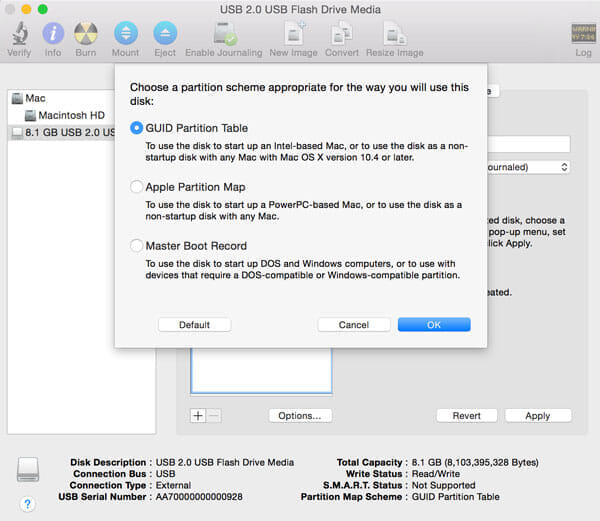Click the Disk Description value text
This screenshot has width=600, height=521.
tap(225, 462)
